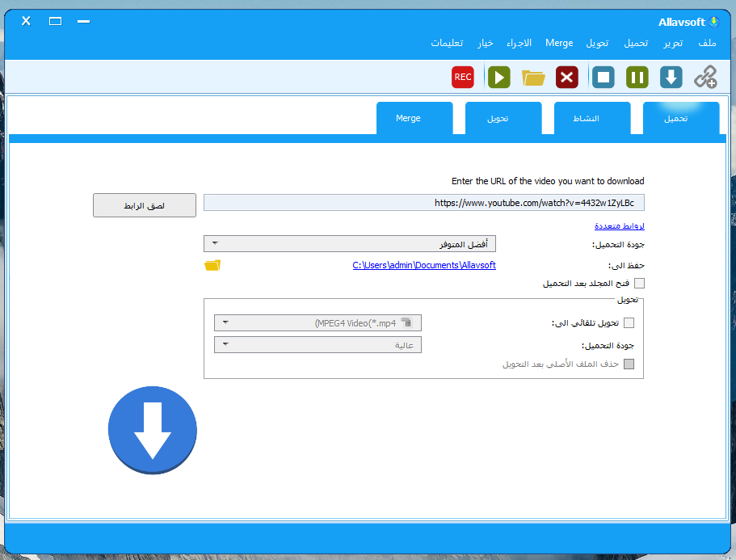Switch to the Merge tab

point(414,118)
